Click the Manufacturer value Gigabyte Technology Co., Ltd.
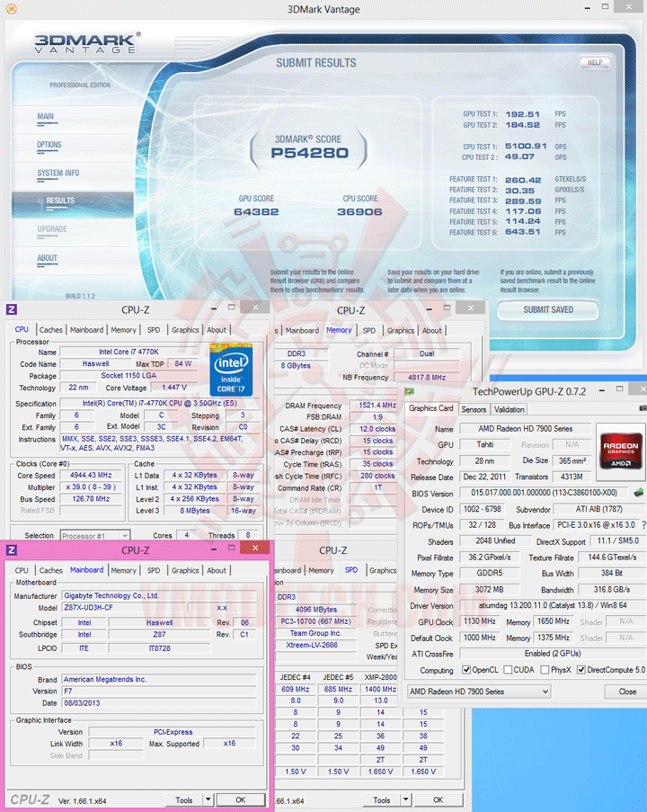This screenshot has width=647, height=812. point(159,595)
